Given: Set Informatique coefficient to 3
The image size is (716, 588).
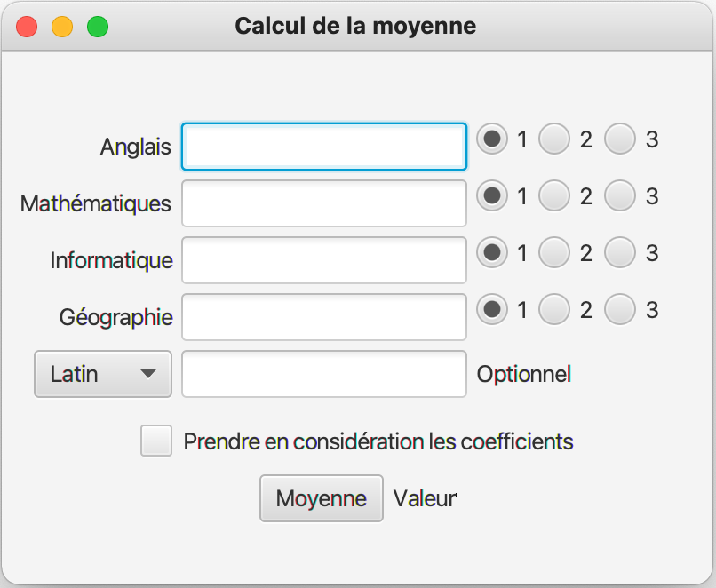Looking at the screenshot, I should pyautogui.click(x=620, y=253).
